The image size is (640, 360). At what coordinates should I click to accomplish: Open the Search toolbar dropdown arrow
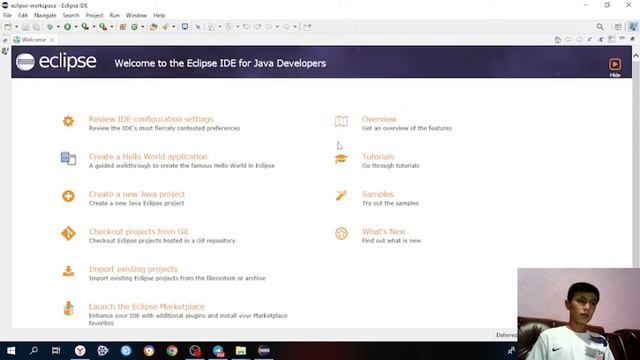pyautogui.click(x=173, y=27)
